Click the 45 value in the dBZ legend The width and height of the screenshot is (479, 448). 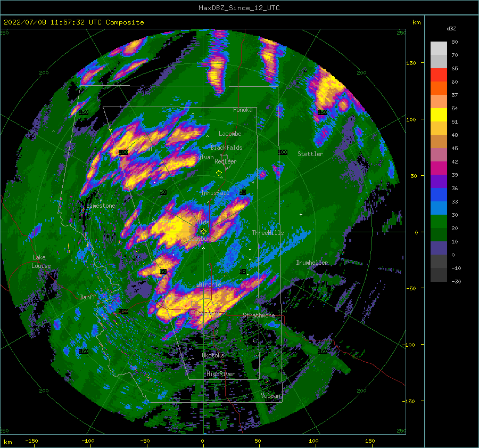pos(455,148)
